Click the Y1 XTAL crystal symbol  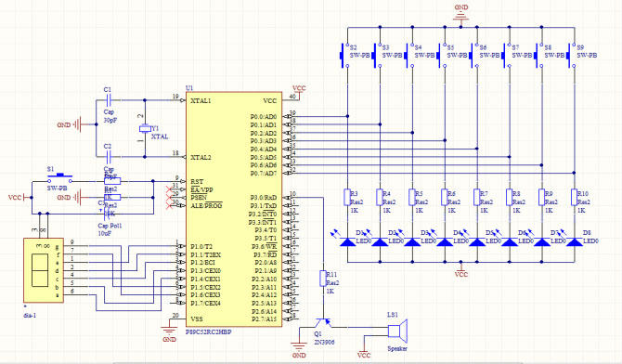pyautogui.click(x=145, y=129)
